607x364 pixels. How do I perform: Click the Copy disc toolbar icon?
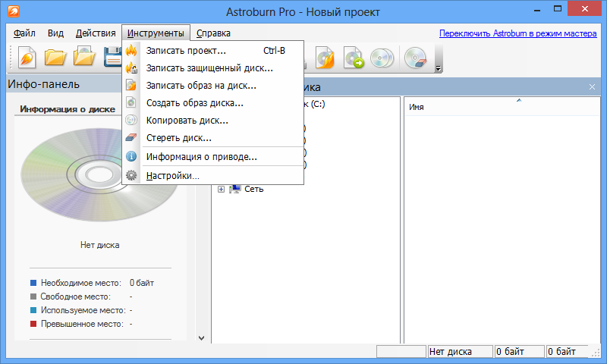point(382,58)
